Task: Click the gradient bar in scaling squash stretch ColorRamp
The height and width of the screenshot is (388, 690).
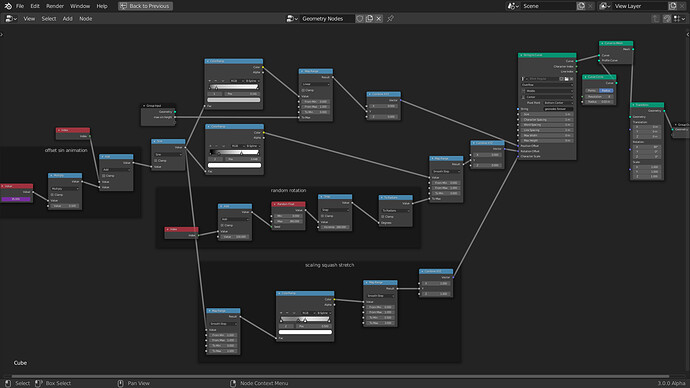Action: pos(305,319)
